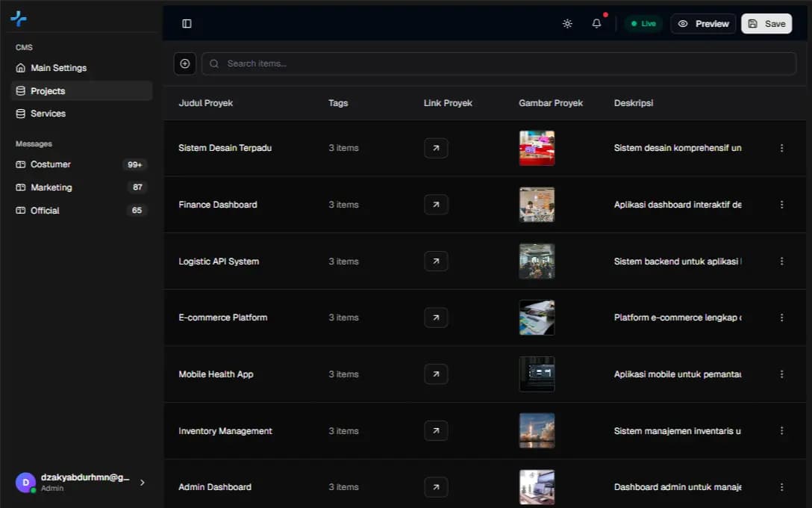
Task: Click dzakyabdurhmn email account label
Action: (85, 477)
